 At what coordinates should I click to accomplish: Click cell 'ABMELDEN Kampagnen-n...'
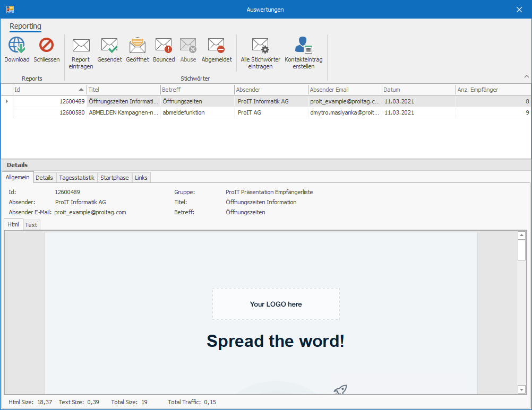point(124,112)
